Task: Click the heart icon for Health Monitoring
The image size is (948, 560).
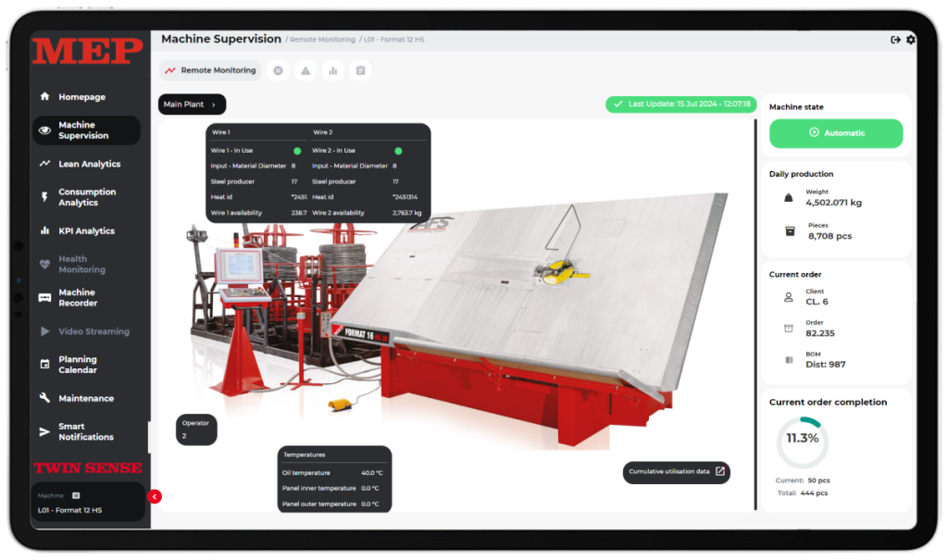Action: coord(44,265)
